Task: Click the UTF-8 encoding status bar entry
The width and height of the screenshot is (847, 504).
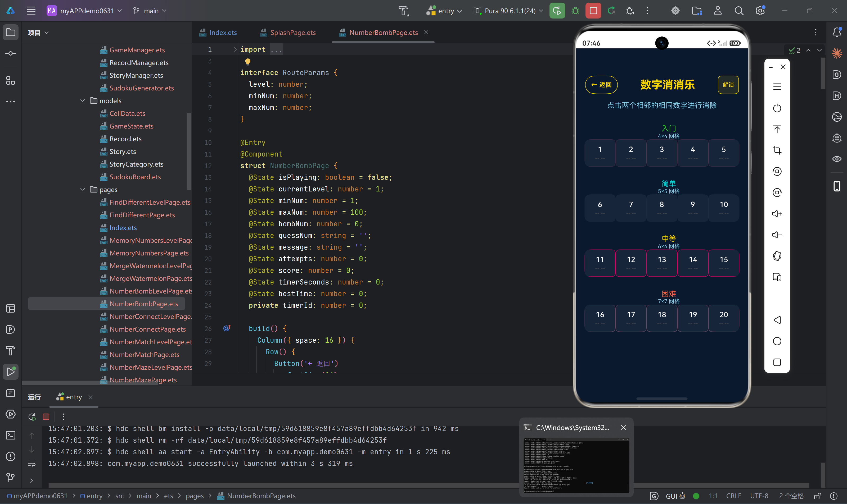Action: 759,496
